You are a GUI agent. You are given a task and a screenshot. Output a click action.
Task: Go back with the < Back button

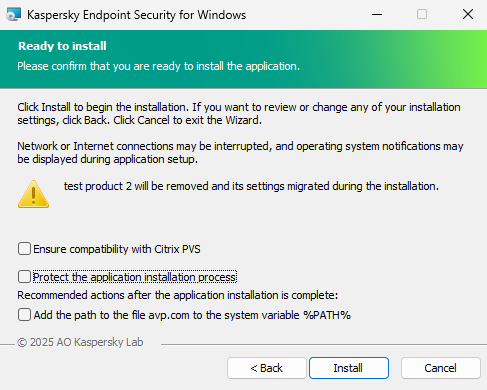click(267, 368)
